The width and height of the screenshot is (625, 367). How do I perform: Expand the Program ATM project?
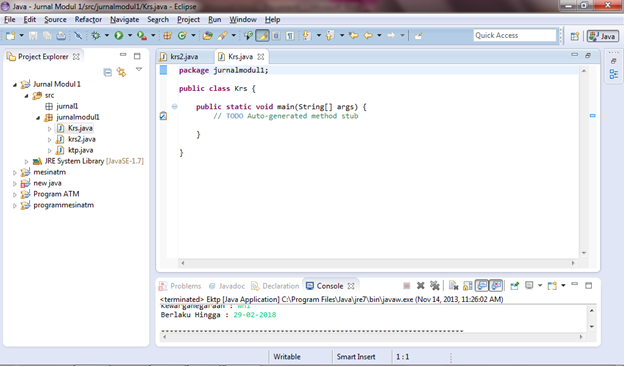[15, 194]
